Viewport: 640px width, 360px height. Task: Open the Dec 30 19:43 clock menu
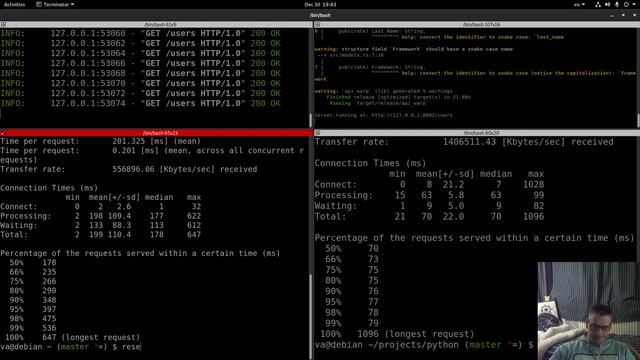320,4
